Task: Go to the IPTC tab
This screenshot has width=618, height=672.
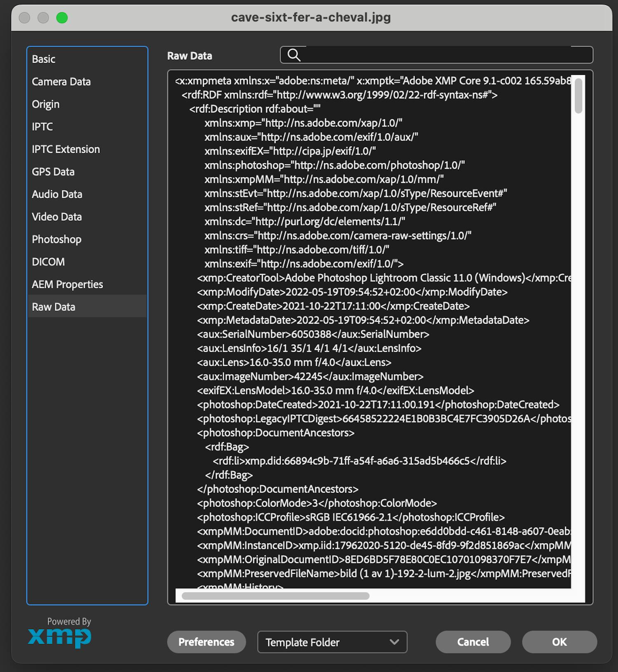Action: (x=42, y=127)
